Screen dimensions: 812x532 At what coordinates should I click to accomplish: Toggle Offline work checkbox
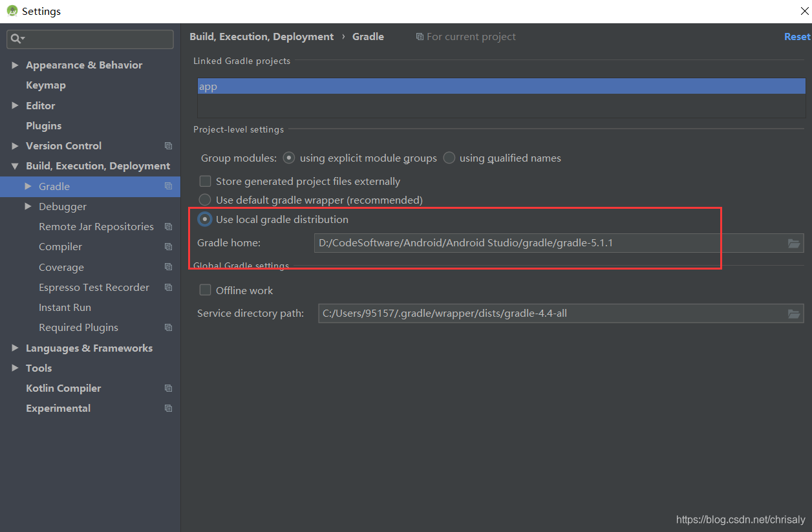(205, 290)
